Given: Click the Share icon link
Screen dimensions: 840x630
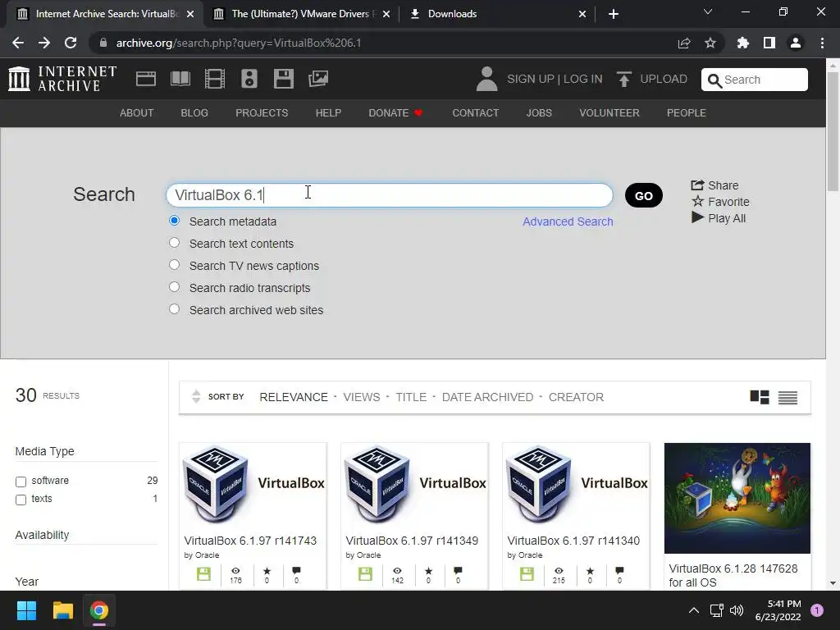Looking at the screenshot, I should [714, 185].
